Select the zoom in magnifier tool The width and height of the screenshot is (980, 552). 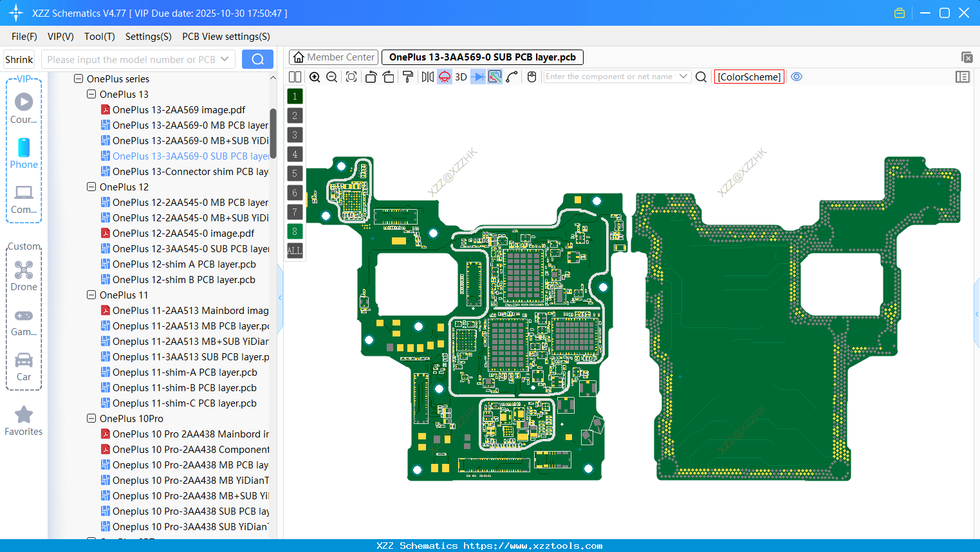(x=315, y=77)
